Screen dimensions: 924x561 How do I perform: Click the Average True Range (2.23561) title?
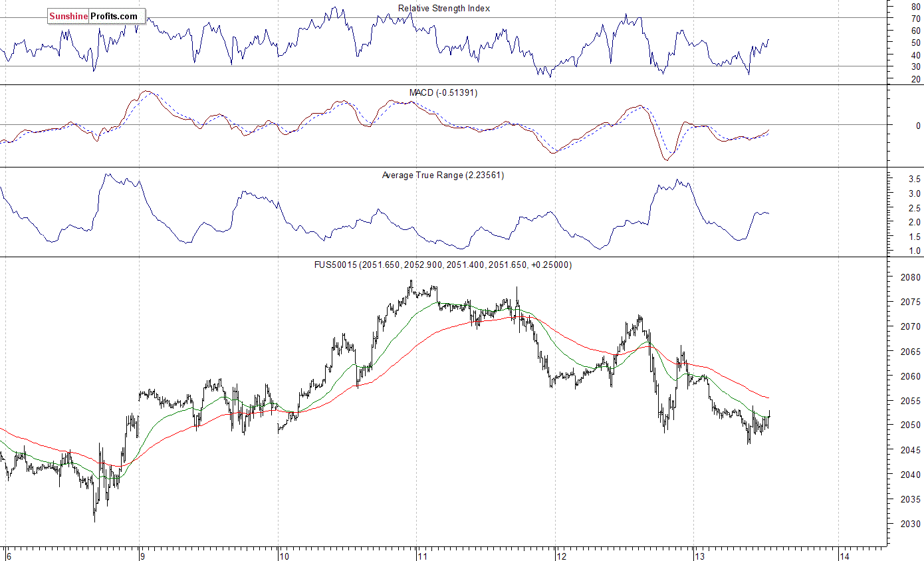[x=443, y=175]
